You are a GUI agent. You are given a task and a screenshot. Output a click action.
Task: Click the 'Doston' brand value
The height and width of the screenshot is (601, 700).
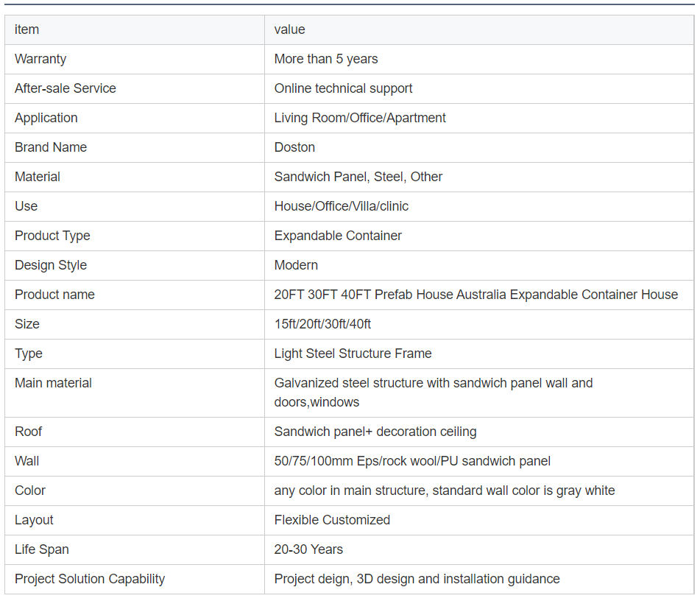click(294, 147)
